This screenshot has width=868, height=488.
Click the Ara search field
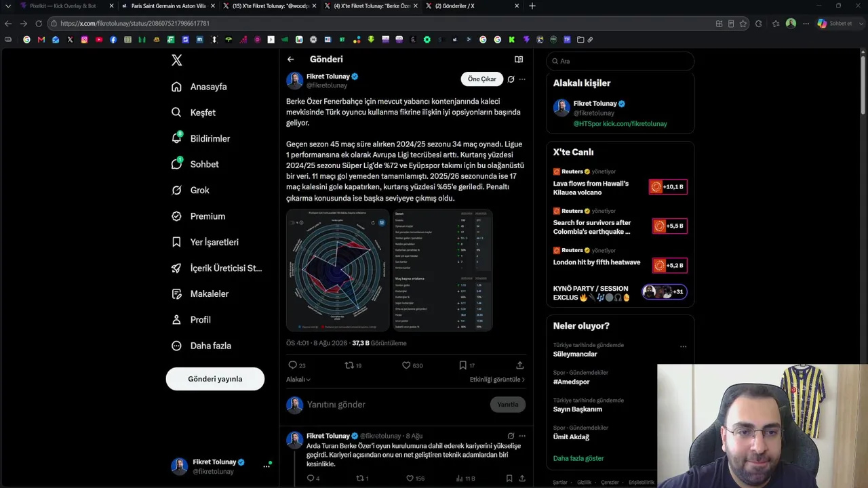point(620,61)
